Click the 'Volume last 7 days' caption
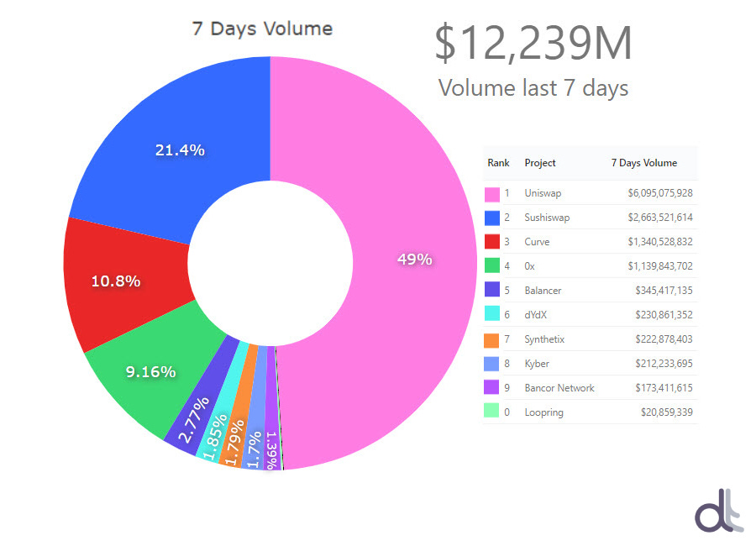Image resolution: width=756 pixels, height=546 pixels. click(x=533, y=88)
